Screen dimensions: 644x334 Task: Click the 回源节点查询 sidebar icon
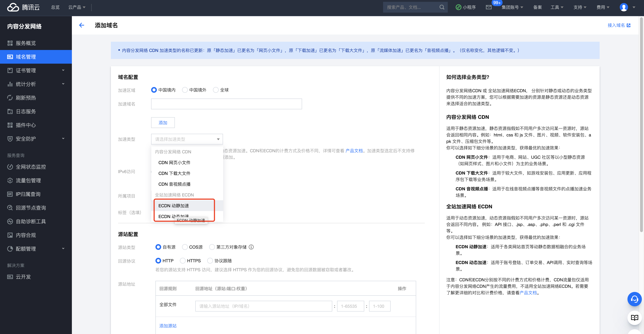click(10, 208)
